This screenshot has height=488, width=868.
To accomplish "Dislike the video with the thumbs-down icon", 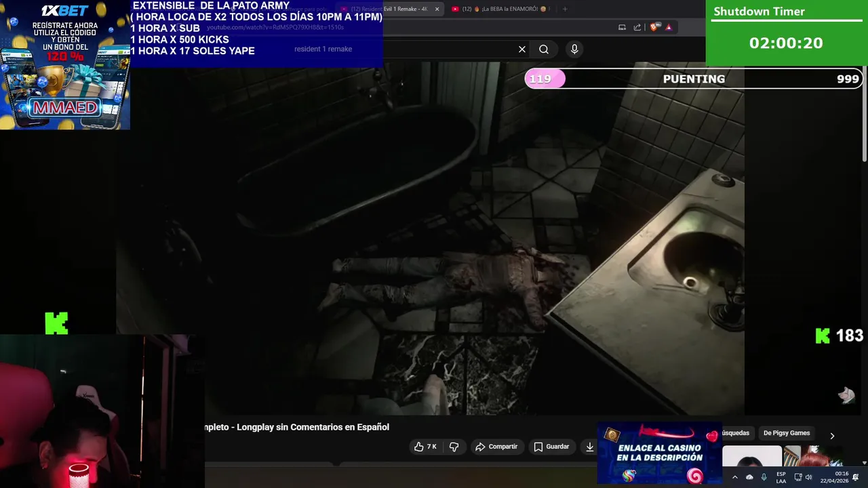I will (454, 447).
